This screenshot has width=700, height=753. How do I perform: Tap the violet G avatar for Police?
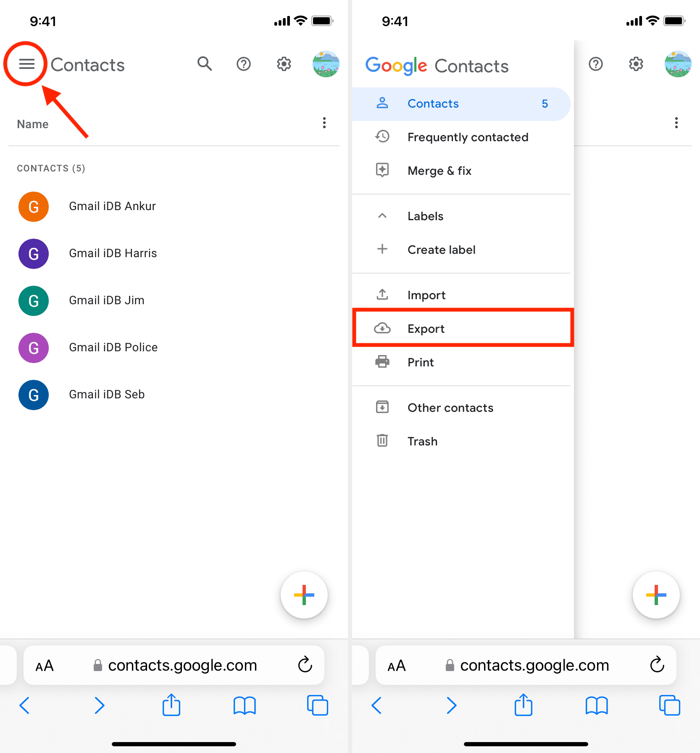34,348
